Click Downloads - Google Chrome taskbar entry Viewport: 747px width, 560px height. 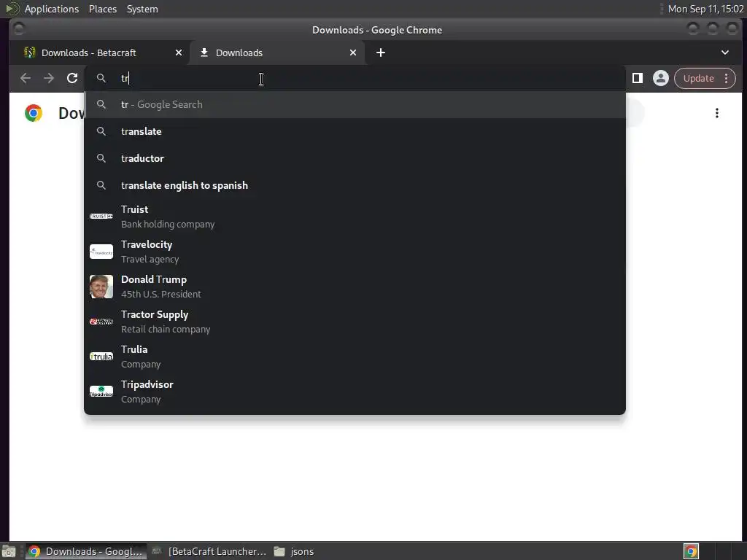[86, 551]
